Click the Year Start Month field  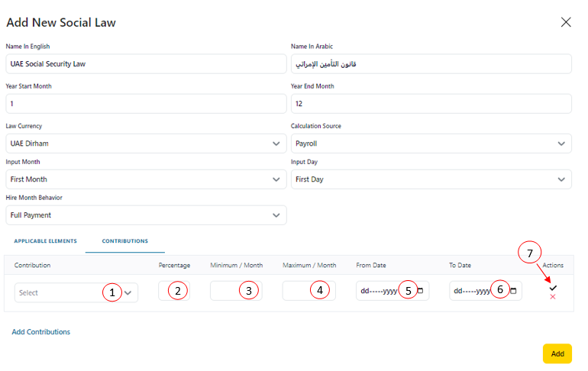pyautogui.click(x=146, y=104)
